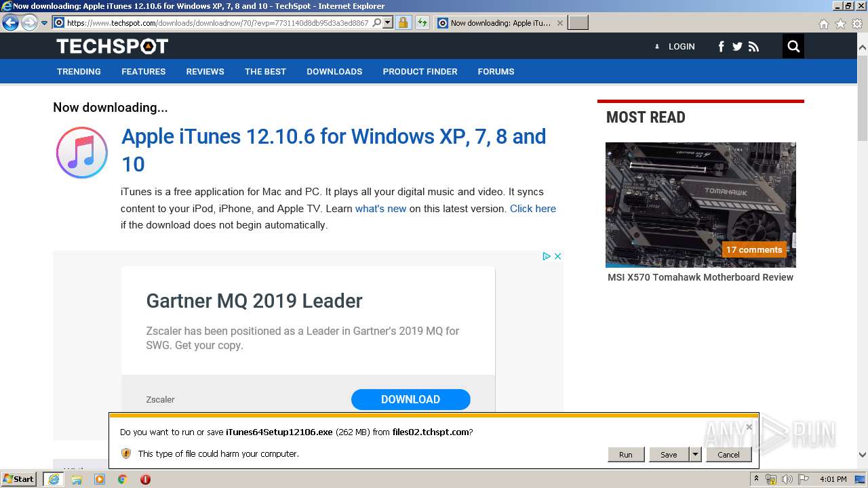The image size is (868, 488).
Task: Click the vertical scrollbar thumb
Action: click(863, 98)
